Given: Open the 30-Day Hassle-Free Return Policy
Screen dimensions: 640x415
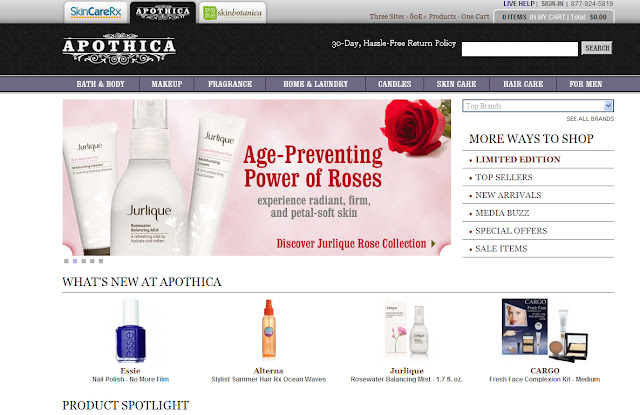Looking at the screenshot, I should pos(393,43).
